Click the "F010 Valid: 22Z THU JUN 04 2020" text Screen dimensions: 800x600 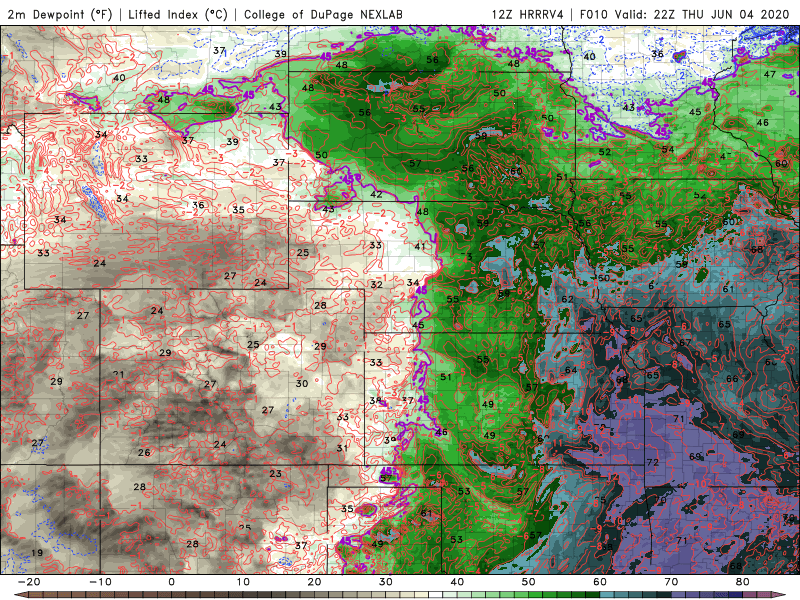pyautogui.click(x=684, y=14)
